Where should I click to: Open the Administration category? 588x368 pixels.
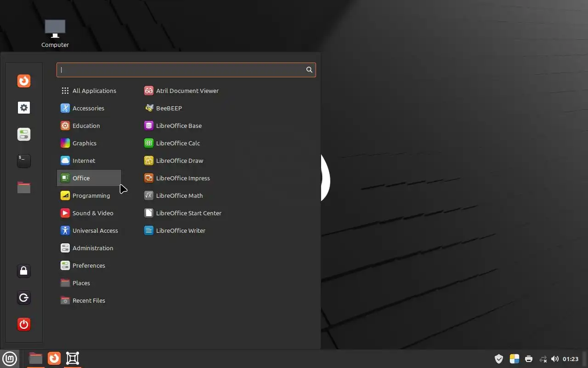click(x=89, y=248)
